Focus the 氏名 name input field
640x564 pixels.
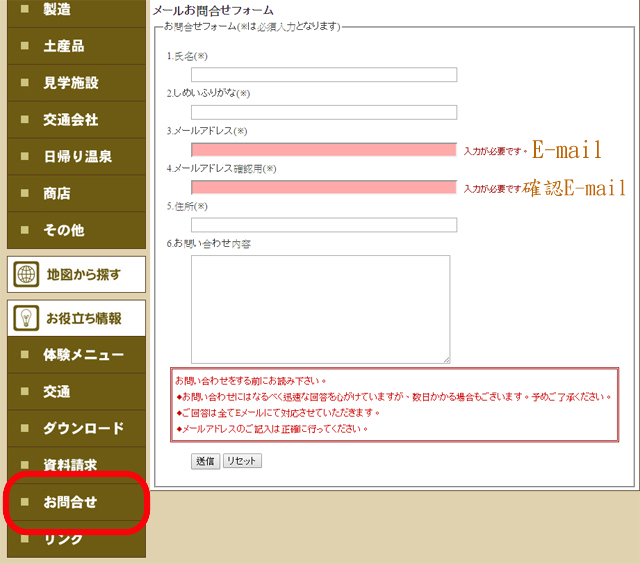pyautogui.click(x=323, y=74)
